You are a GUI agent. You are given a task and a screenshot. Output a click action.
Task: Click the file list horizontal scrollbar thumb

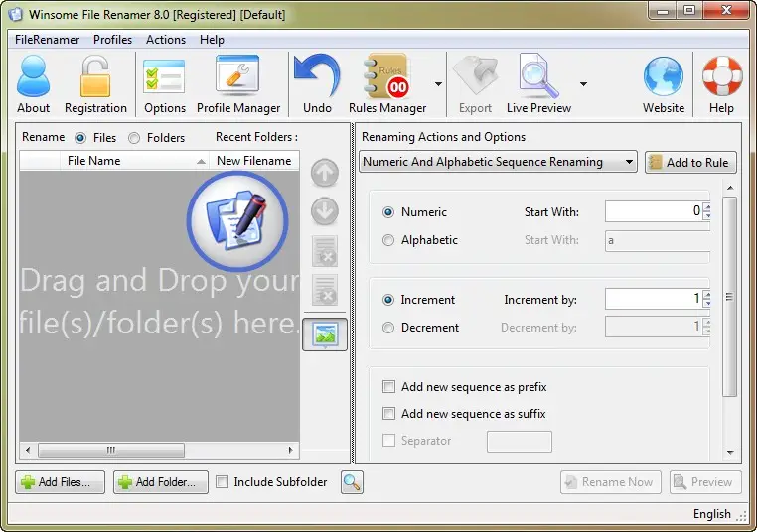tap(111, 450)
